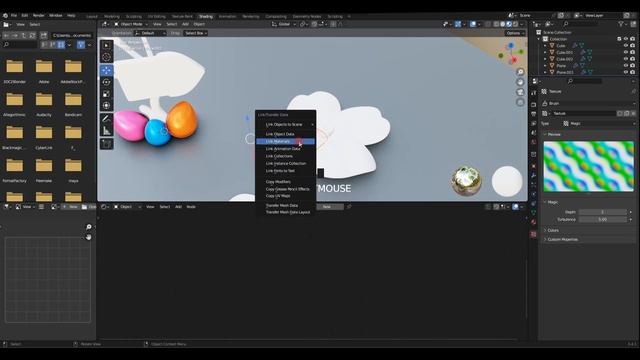Click the camera view gizmo in the viewport

pyautogui.click(x=520, y=92)
